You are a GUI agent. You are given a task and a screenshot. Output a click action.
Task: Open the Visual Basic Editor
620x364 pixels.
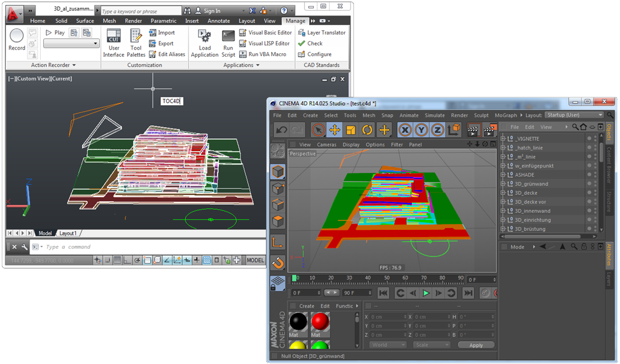pyautogui.click(x=266, y=32)
